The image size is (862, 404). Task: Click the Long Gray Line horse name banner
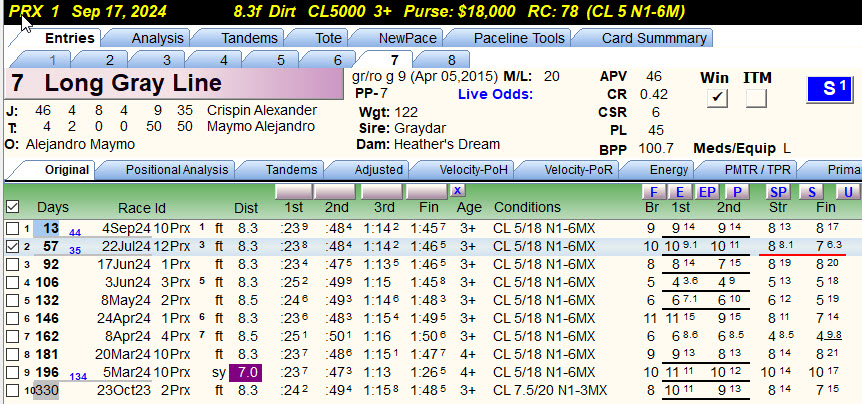pyautogui.click(x=174, y=84)
